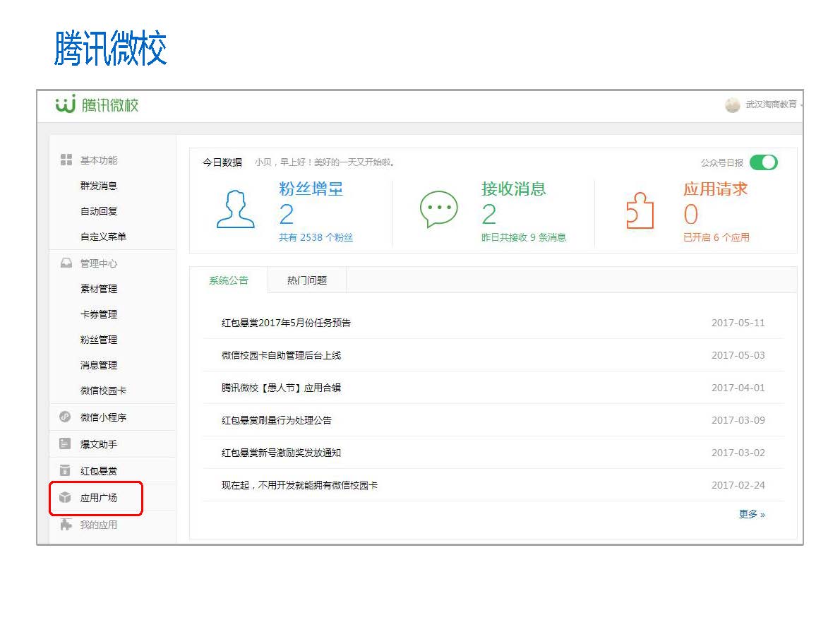
Task: Switch to the 系统公告 tab
Action: pos(229,280)
